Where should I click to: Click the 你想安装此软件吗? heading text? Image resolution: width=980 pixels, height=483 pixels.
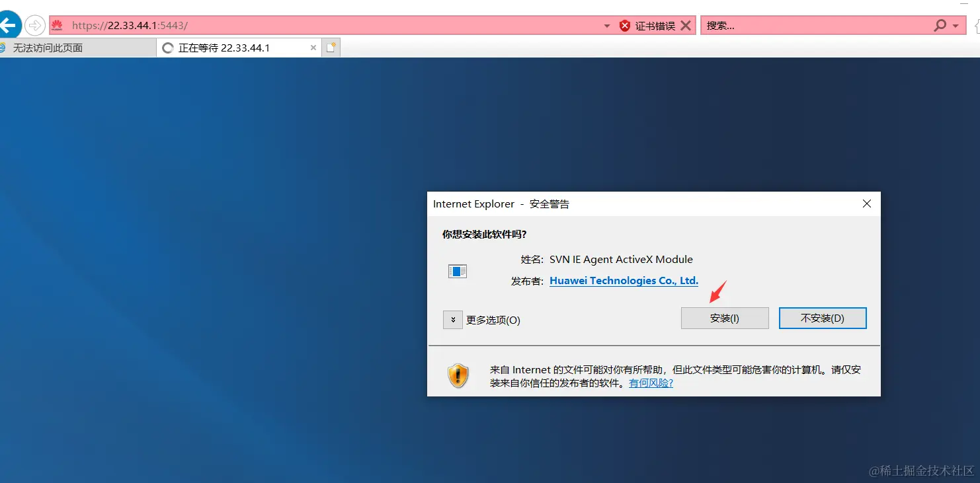click(484, 235)
